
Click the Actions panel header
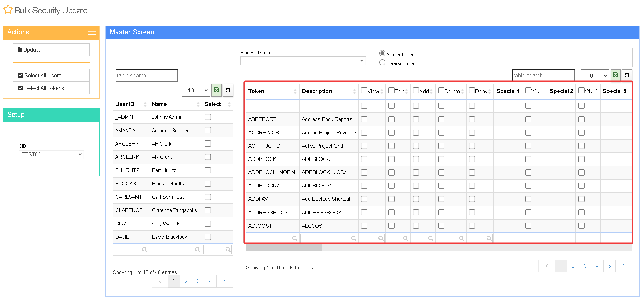point(51,32)
